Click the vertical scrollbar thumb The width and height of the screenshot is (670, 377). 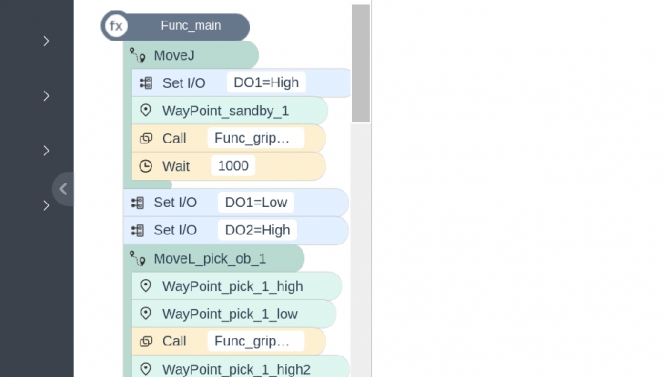pos(361,63)
